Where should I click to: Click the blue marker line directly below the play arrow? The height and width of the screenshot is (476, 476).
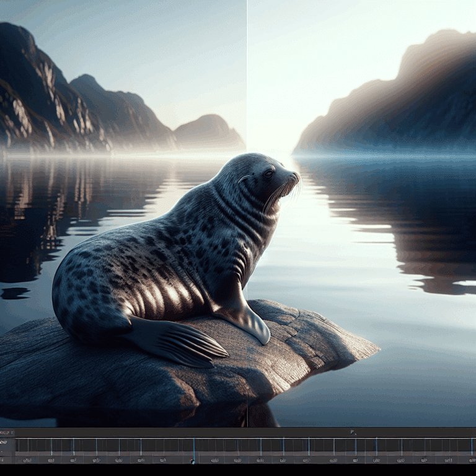point(355,445)
